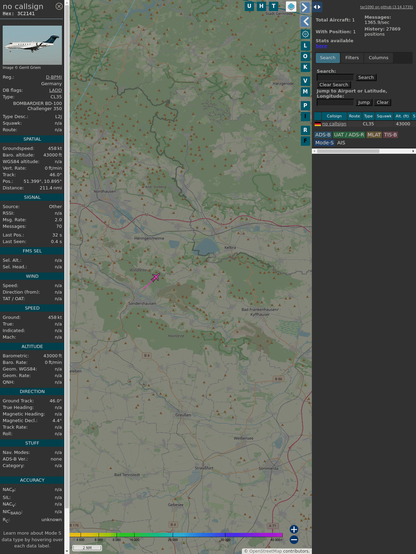Click the right arrow sidebar expand button

[x=305, y=7]
